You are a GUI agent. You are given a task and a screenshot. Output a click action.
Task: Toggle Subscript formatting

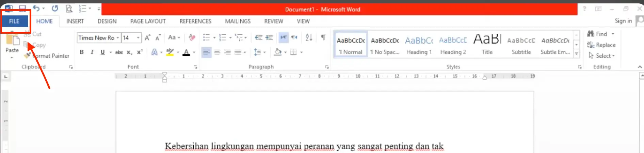pos(129,52)
